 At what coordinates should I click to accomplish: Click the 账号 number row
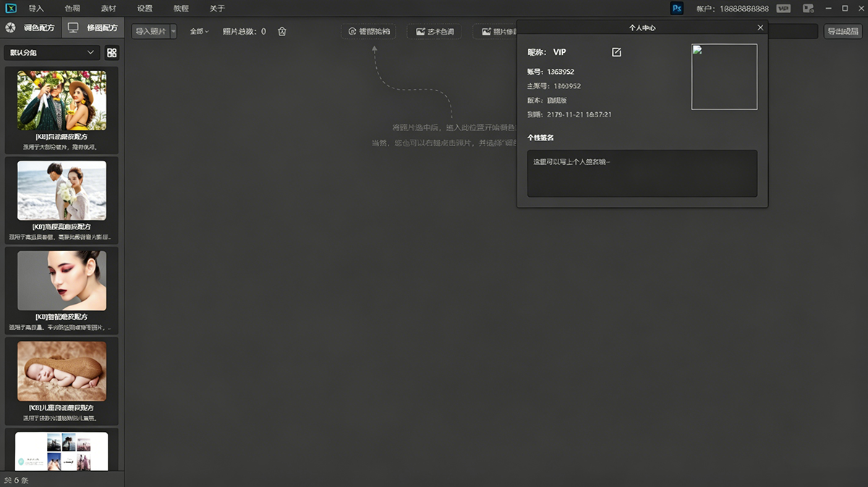pyautogui.click(x=550, y=72)
